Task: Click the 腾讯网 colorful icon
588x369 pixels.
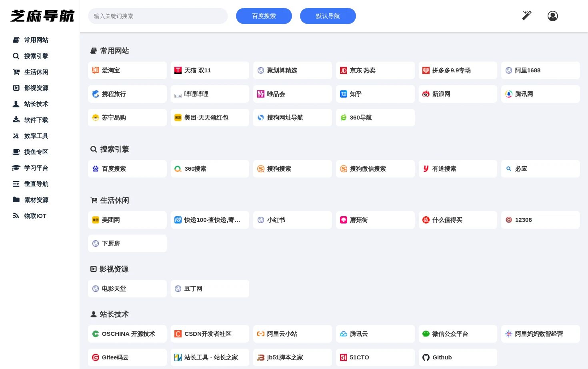Action: click(x=509, y=94)
